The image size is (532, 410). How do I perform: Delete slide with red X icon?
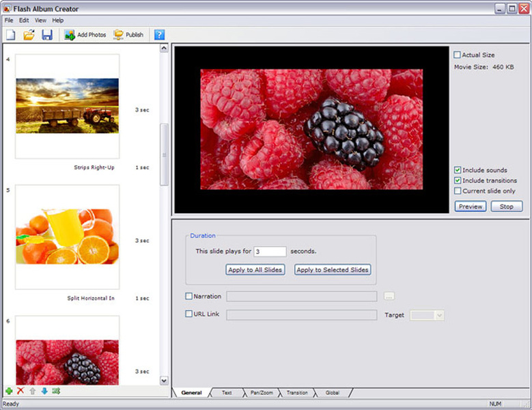pyautogui.click(x=20, y=391)
